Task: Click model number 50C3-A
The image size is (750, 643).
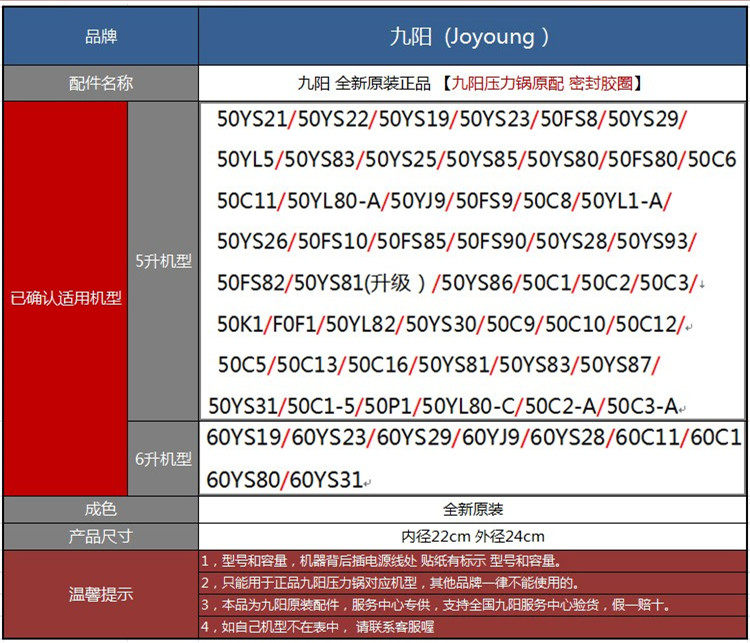Action: click(642, 406)
